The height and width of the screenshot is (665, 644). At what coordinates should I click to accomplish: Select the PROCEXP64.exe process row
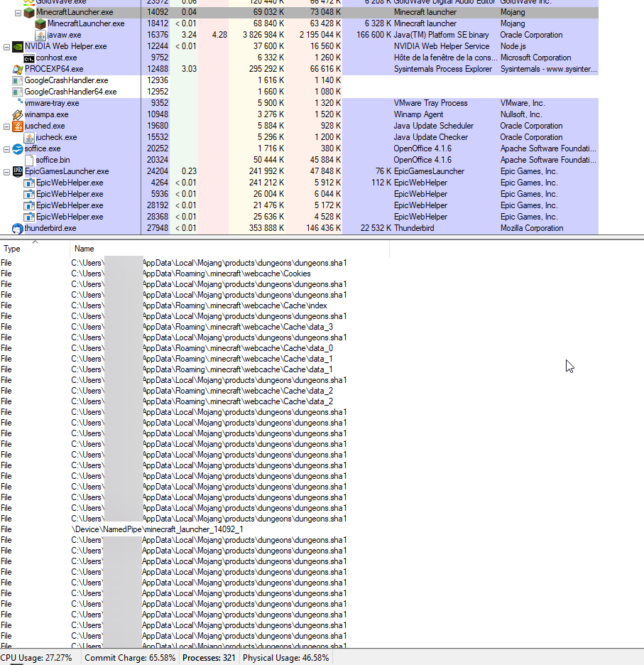click(299, 69)
